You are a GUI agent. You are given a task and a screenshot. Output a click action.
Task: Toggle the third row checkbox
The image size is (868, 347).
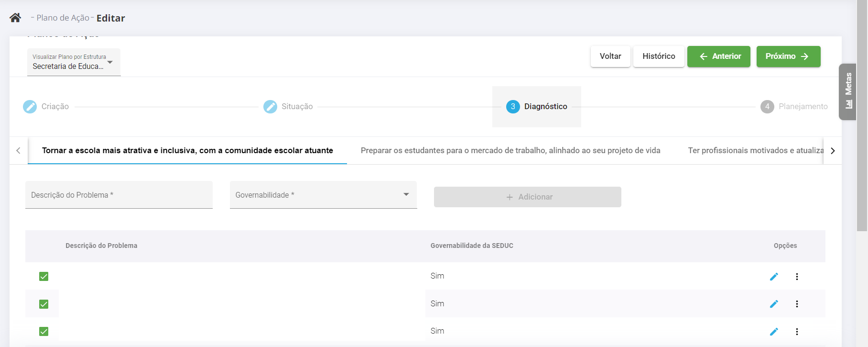click(x=43, y=331)
